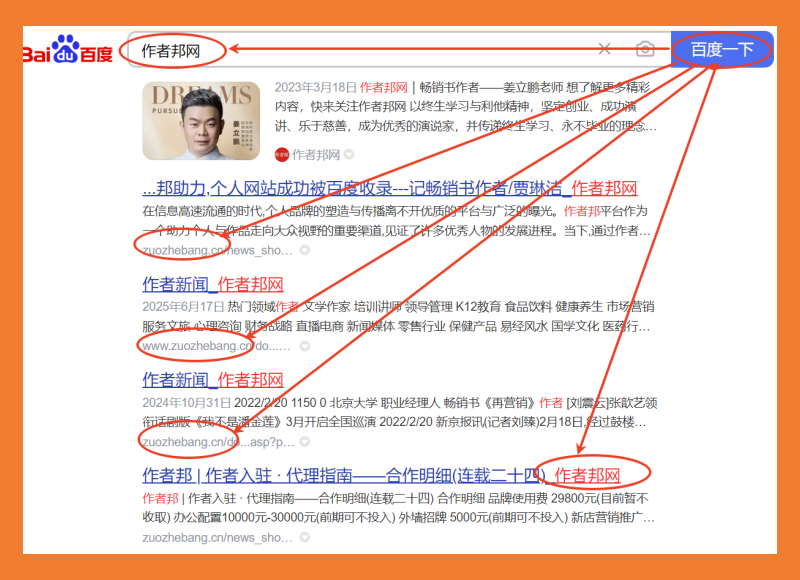Clear the search box with the X icon

coord(604,49)
